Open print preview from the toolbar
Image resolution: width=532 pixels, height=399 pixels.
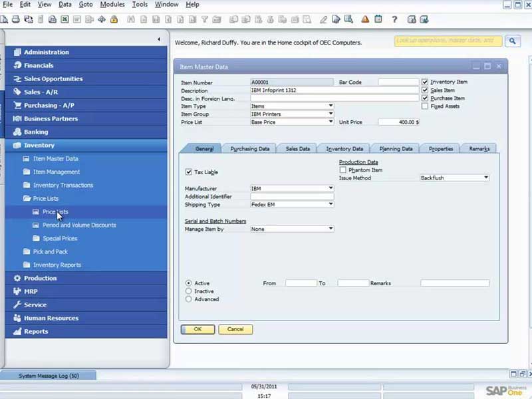click(x=5, y=19)
